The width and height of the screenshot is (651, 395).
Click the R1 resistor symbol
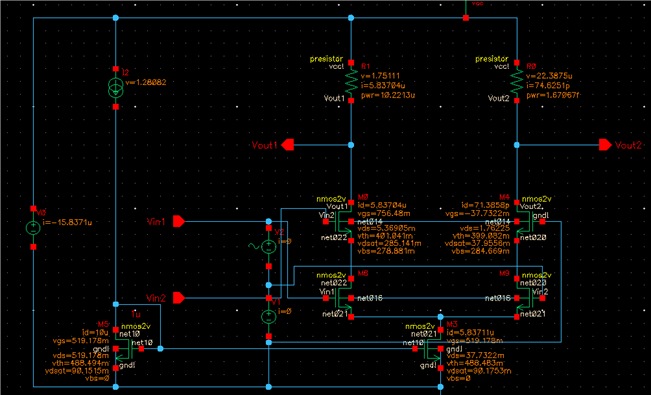351,81
